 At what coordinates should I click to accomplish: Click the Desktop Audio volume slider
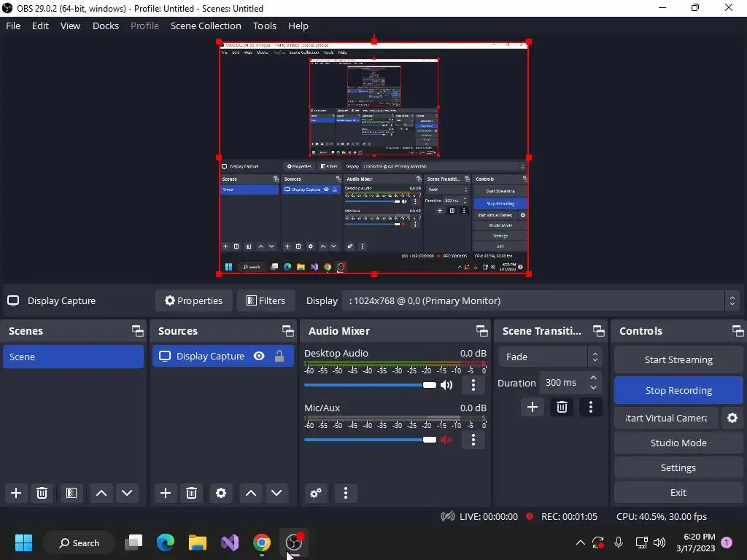370,385
